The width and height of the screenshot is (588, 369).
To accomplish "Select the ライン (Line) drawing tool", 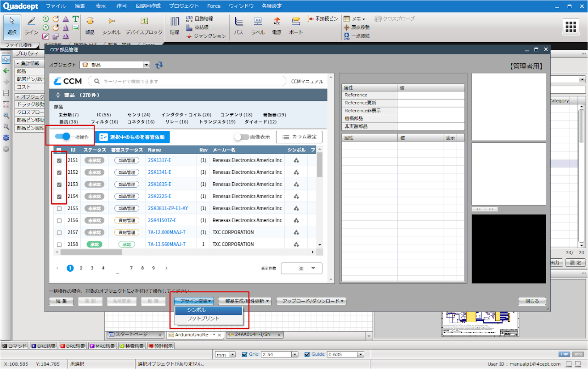I will coord(31,25).
